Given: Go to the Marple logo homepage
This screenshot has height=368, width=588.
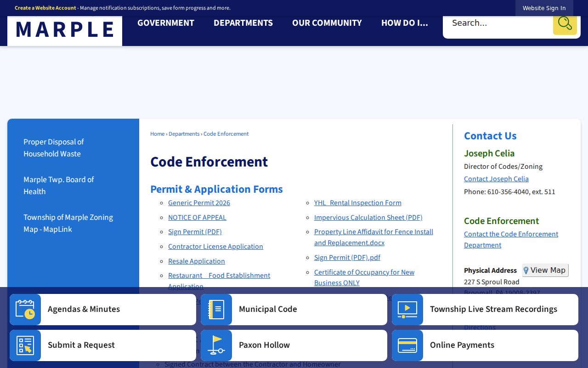Looking at the screenshot, I should (x=65, y=30).
